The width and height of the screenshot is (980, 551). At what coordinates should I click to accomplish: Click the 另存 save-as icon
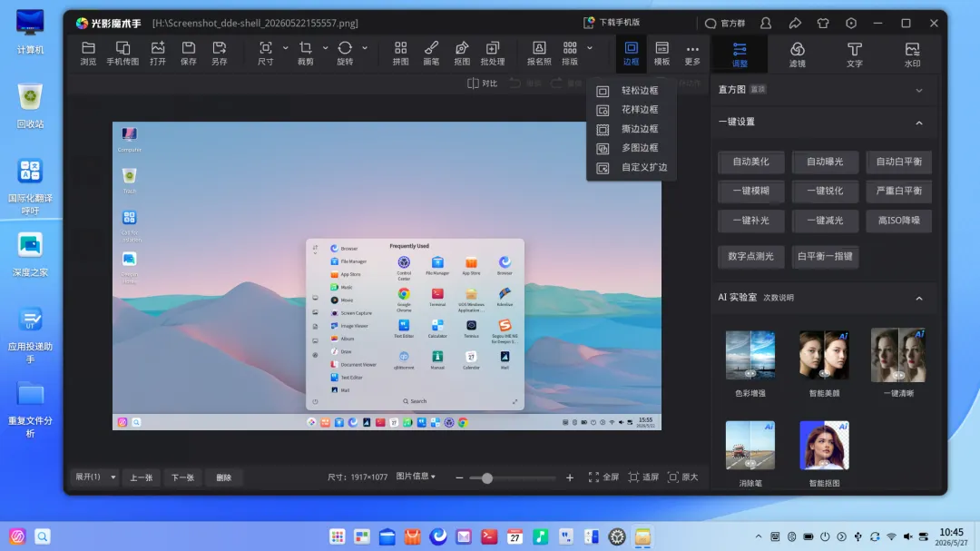219,54
